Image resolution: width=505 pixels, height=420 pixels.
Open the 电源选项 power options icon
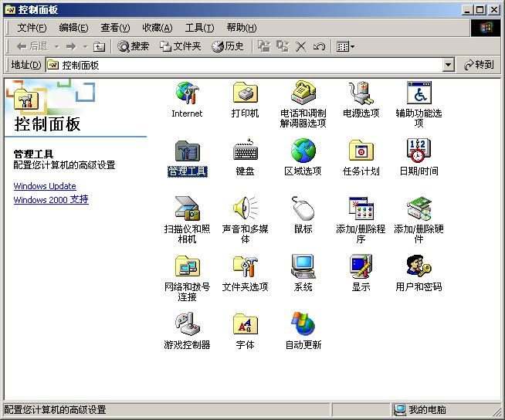click(x=361, y=94)
